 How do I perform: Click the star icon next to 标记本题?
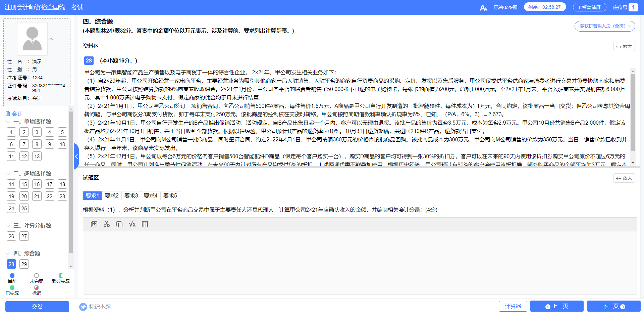click(83, 306)
